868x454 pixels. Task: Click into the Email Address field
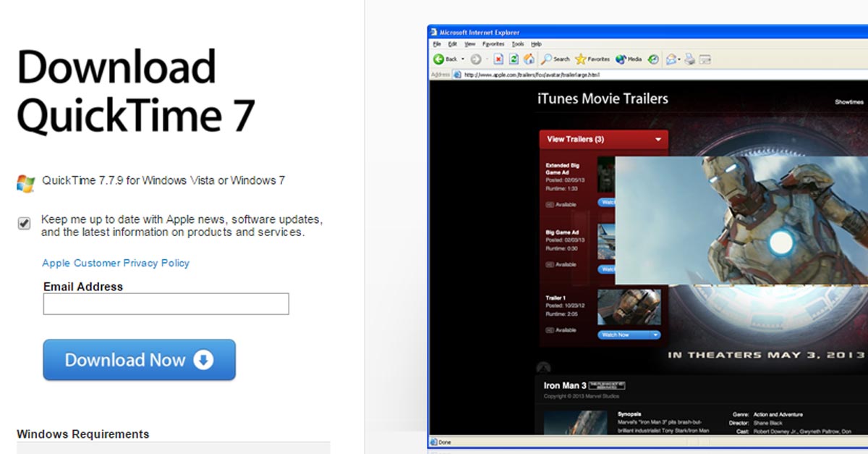[166, 304]
